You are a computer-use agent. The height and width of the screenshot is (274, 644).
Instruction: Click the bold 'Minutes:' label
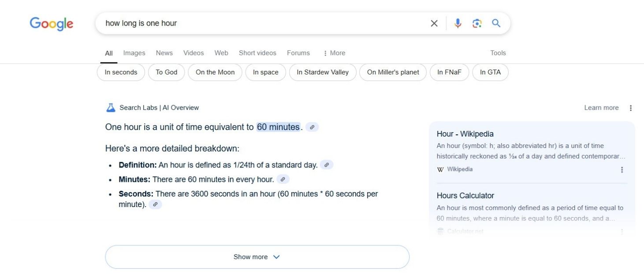pyautogui.click(x=134, y=179)
